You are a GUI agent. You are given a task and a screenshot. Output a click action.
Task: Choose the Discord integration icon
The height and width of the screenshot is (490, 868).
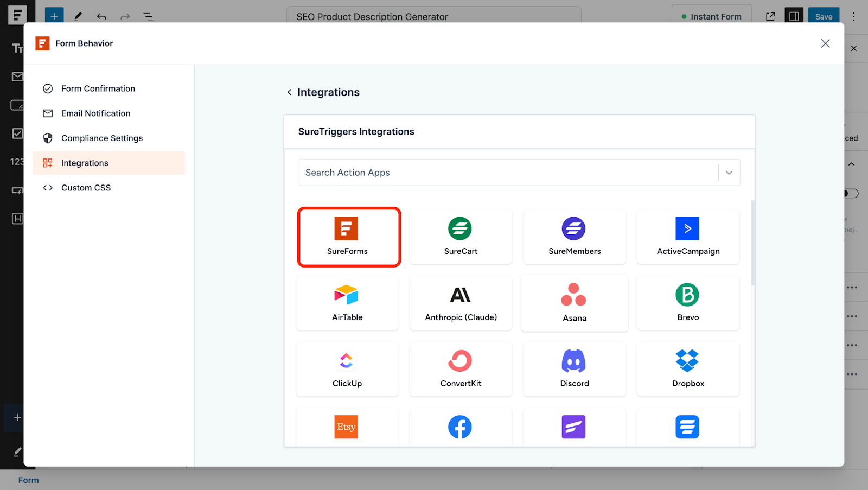[575, 369]
